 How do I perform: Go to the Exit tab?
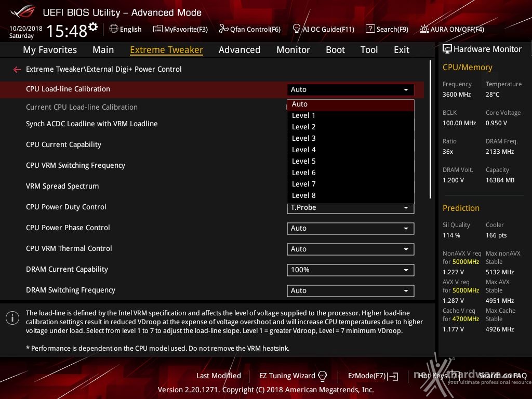coord(402,50)
